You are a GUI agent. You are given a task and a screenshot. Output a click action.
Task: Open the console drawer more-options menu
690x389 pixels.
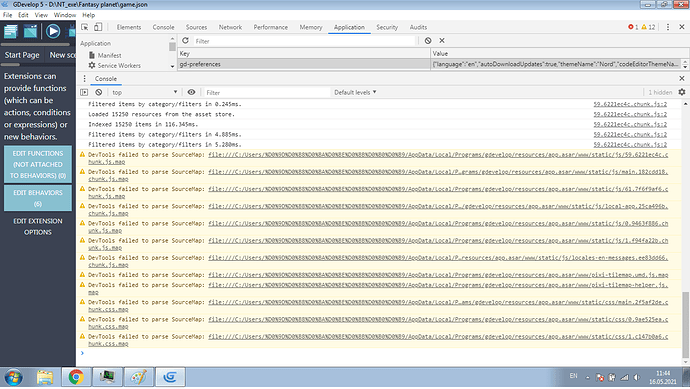point(84,79)
